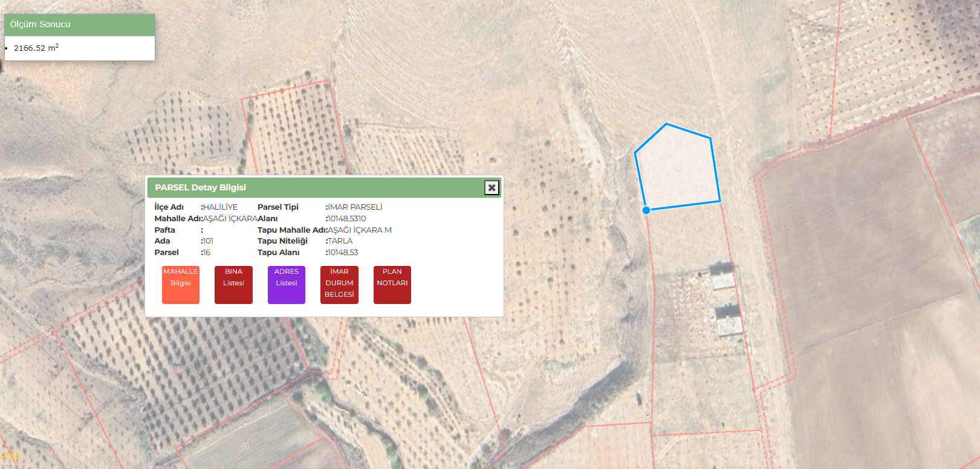Image resolution: width=980 pixels, height=469 pixels.
Task: Click the TARLA Tapu Niteliği value
Action: pyautogui.click(x=340, y=241)
